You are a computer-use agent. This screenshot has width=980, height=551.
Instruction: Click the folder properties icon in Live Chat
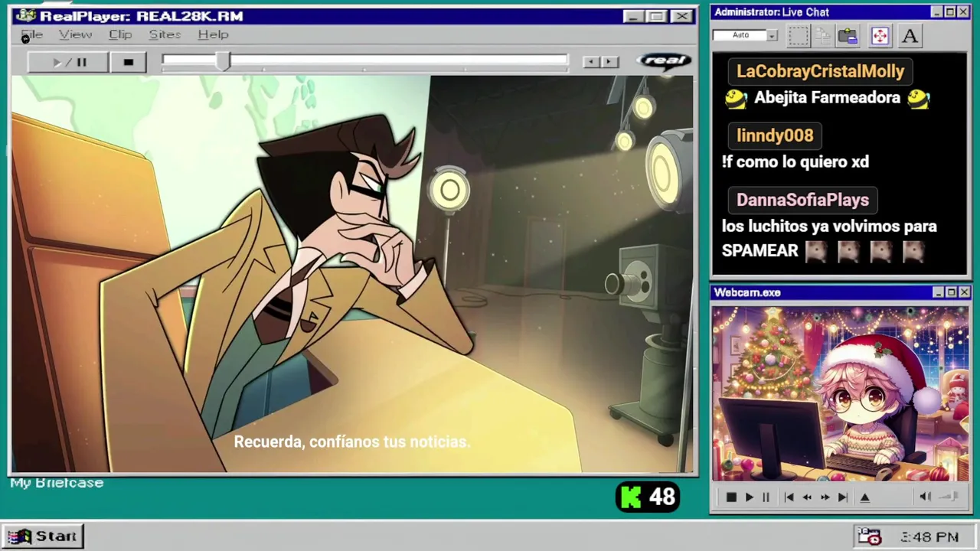pyautogui.click(x=848, y=35)
